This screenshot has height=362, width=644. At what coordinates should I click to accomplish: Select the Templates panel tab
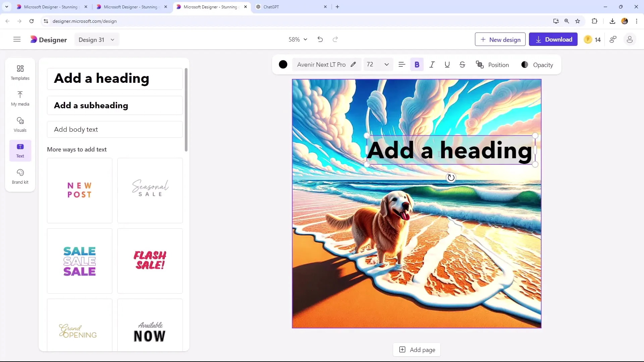pyautogui.click(x=20, y=72)
